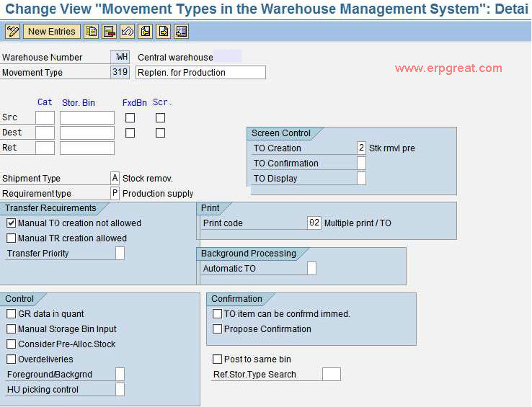
Task: Check the Src Scr checkbox
Action: tap(160, 117)
